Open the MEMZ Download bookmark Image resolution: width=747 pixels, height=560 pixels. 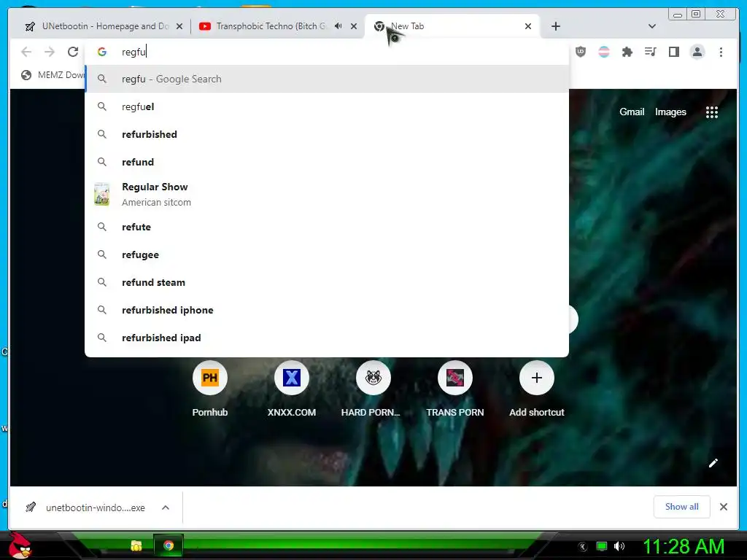(53, 75)
